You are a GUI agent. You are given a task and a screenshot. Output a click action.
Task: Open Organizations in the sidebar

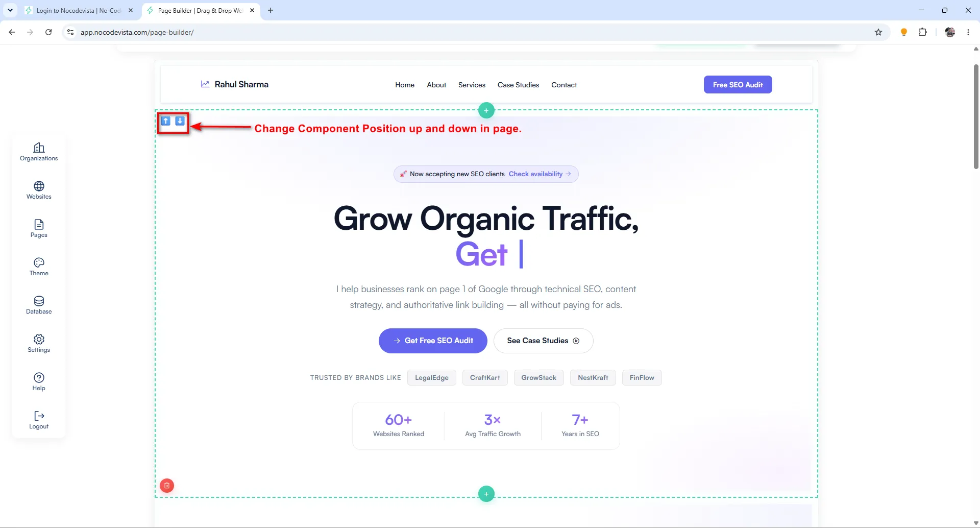39,152
